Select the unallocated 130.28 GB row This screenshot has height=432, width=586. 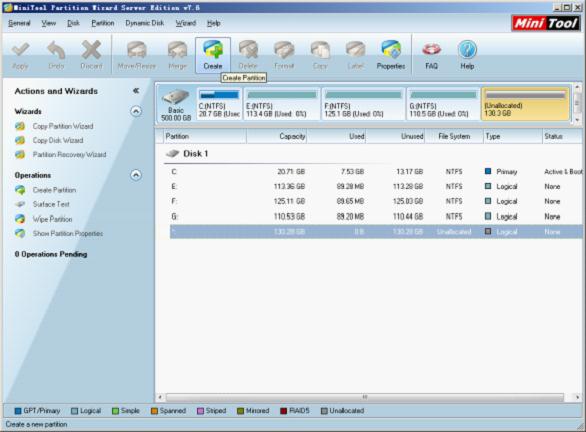tap(376, 232)
